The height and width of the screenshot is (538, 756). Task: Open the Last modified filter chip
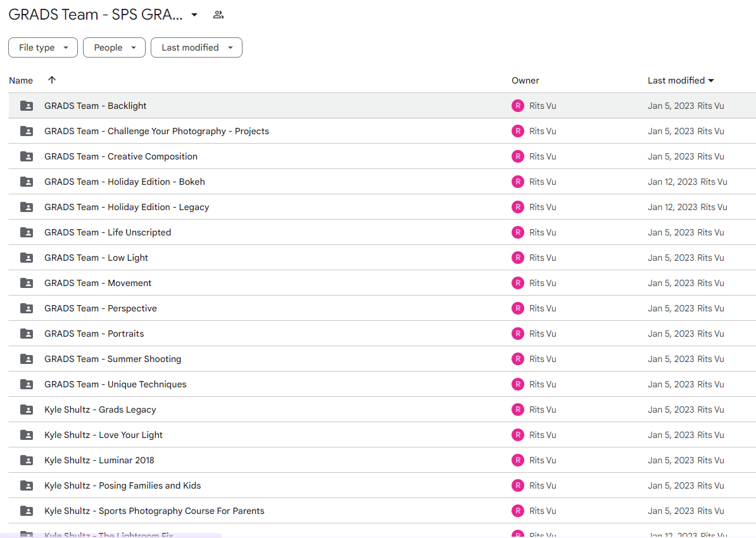tap(197, 47)
